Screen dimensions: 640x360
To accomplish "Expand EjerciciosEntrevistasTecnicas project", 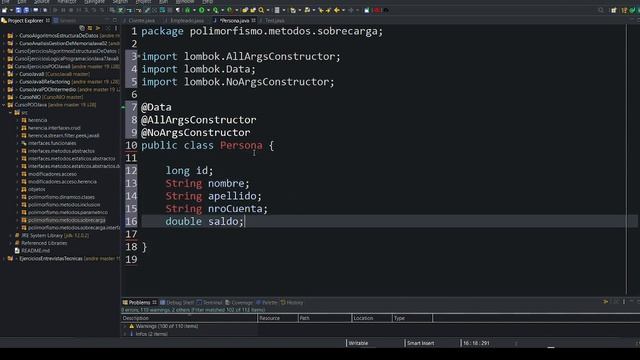I will coord(4,259).
